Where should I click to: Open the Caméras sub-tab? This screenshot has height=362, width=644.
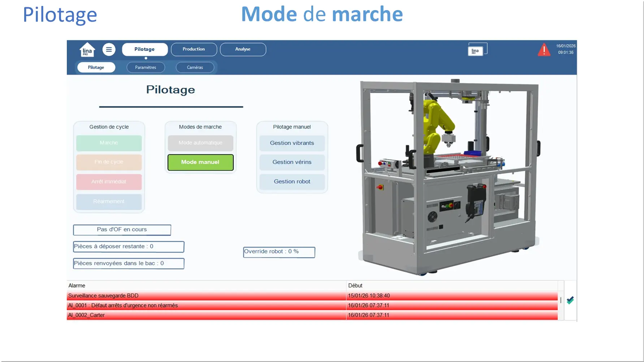coord(195,67)
